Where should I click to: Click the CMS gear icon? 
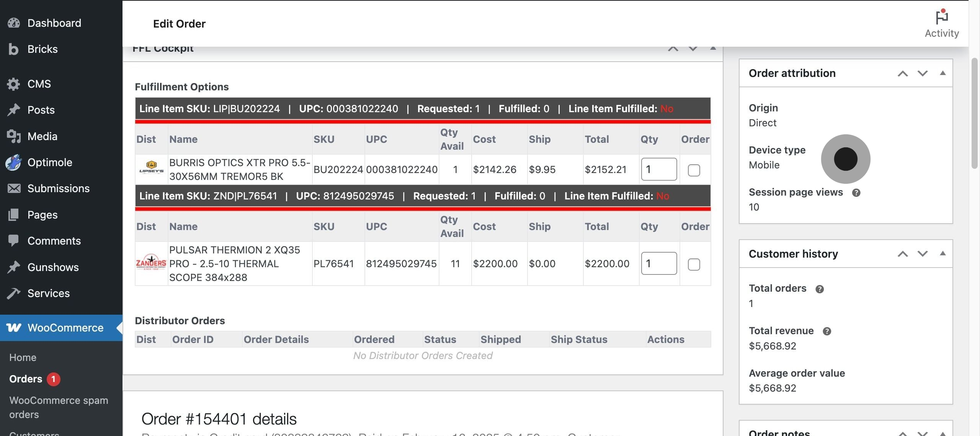pyautogui.click(x=13, y=84)
